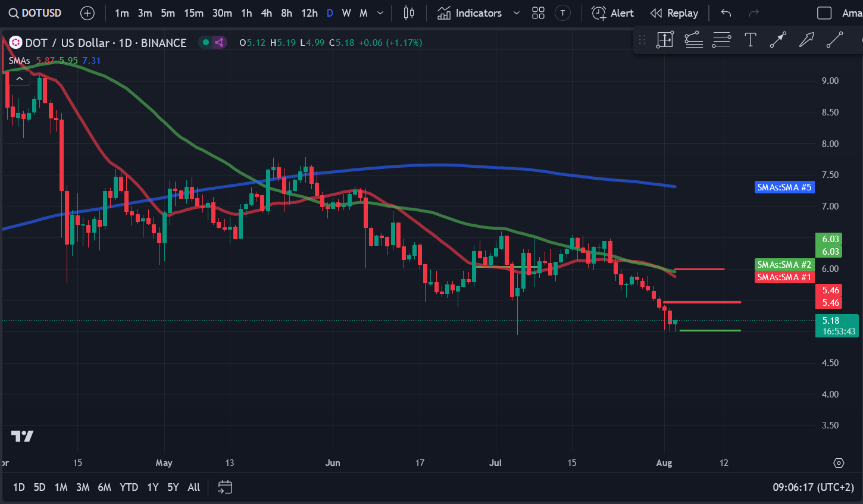Switch to the 30m timeframe
Viewport: 863px width, 504px height.
222,13
